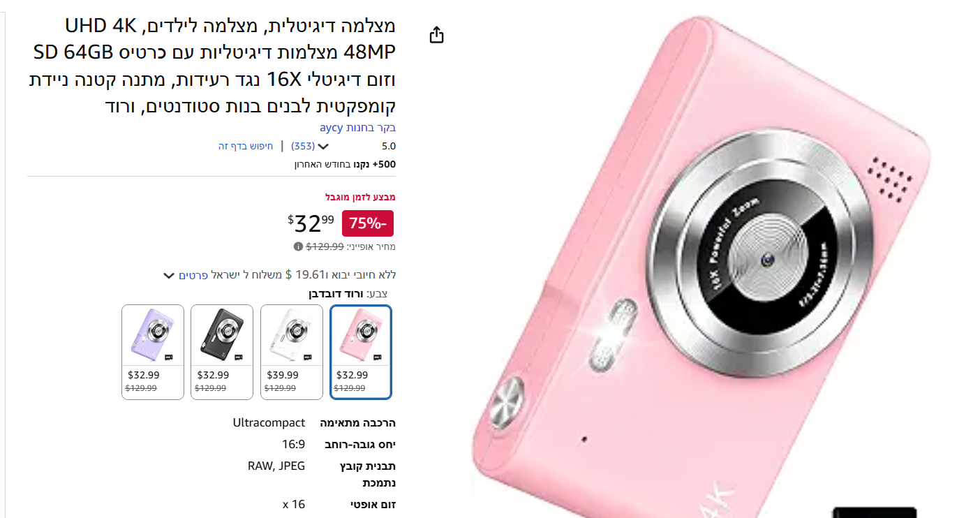The width and height of the screenshot is (980, 518).
Task: Click the share icon beside product image
Action: [x=437, y=35]
